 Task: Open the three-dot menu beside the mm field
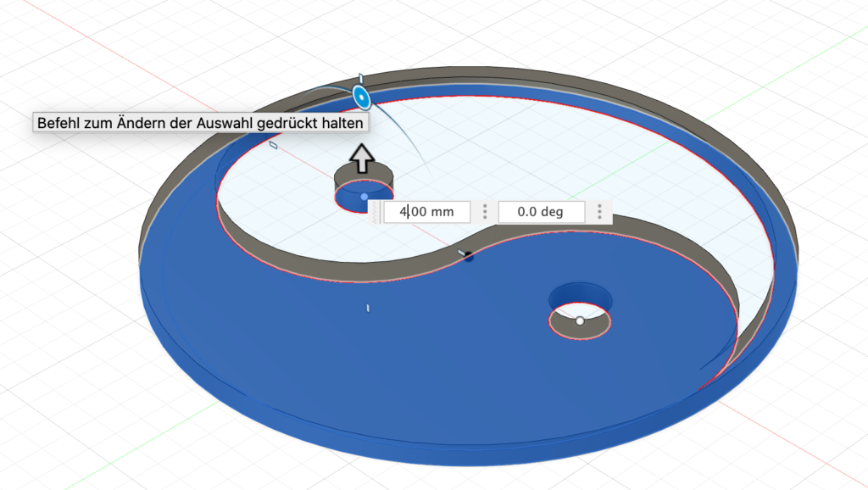484,212
